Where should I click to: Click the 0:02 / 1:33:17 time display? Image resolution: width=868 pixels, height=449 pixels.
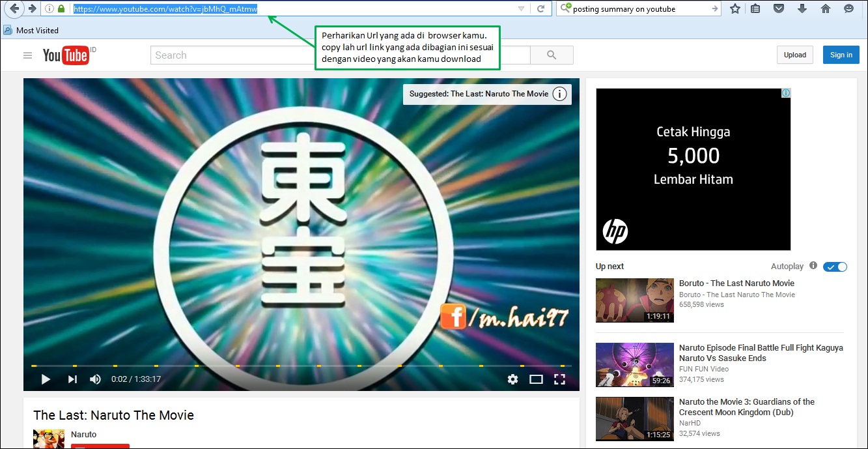(x=136, y=379)
